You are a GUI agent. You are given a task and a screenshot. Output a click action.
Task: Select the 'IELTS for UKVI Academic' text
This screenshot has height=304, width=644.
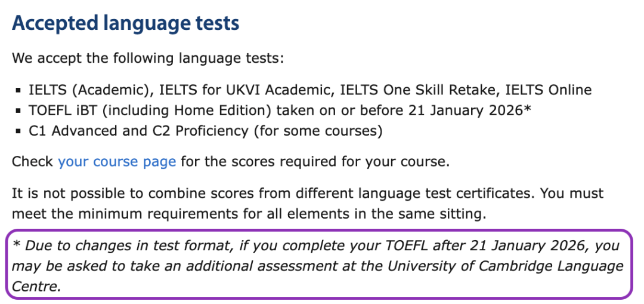coord(238,90)
